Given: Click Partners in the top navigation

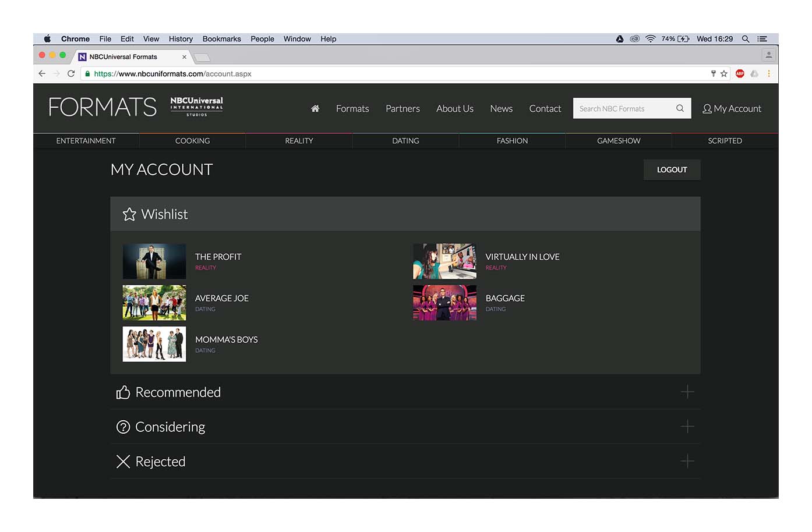Looking at the screenshot, I should 403,109.
